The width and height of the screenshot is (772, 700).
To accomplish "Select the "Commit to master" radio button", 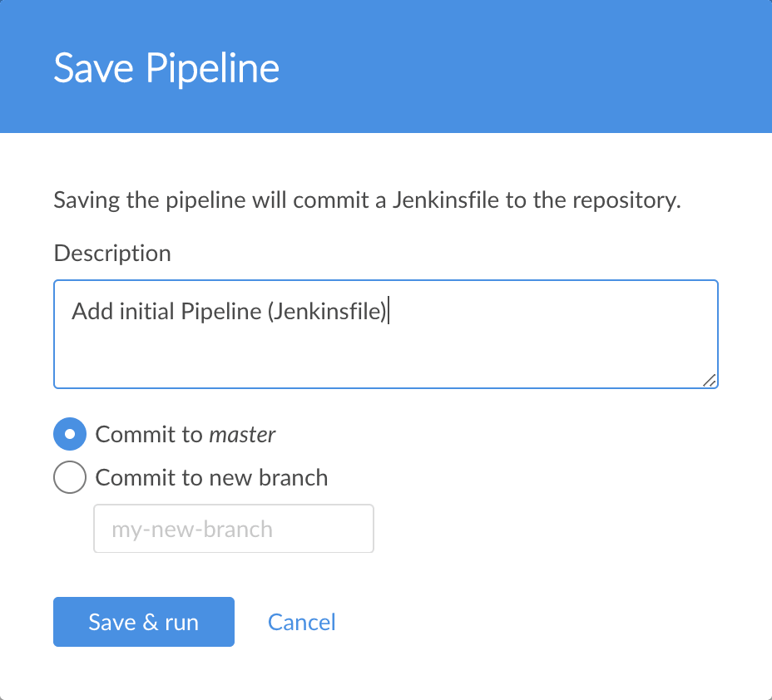I will [69, 434].
